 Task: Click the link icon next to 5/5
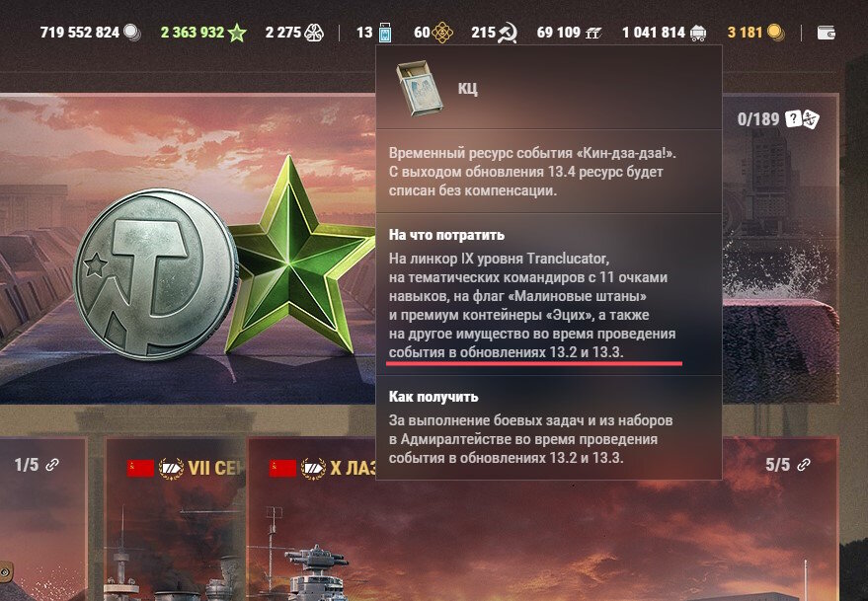coord(804,464)
